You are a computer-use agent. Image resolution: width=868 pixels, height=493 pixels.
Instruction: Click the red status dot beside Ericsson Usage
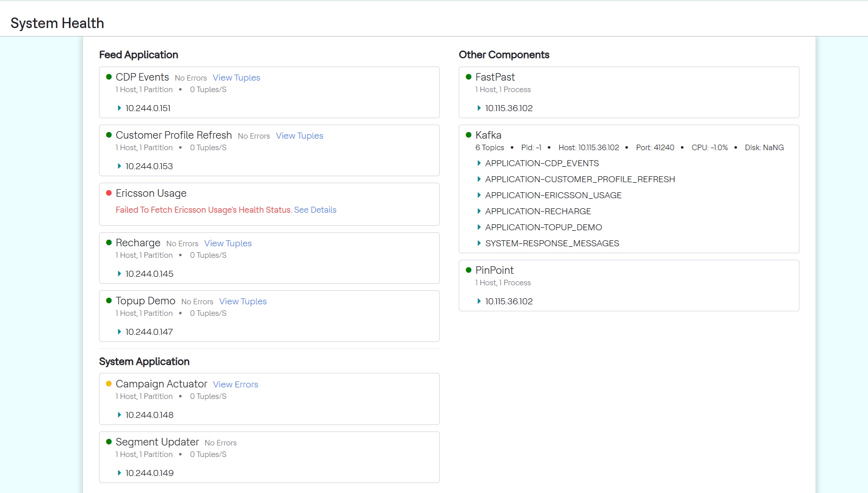coord(109,193)
